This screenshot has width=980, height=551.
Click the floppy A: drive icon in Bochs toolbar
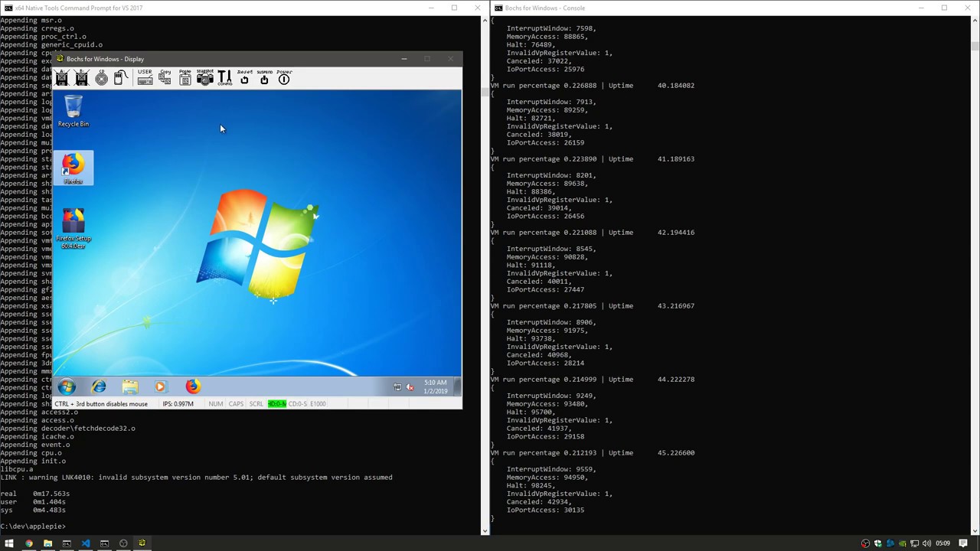[62, 77]
